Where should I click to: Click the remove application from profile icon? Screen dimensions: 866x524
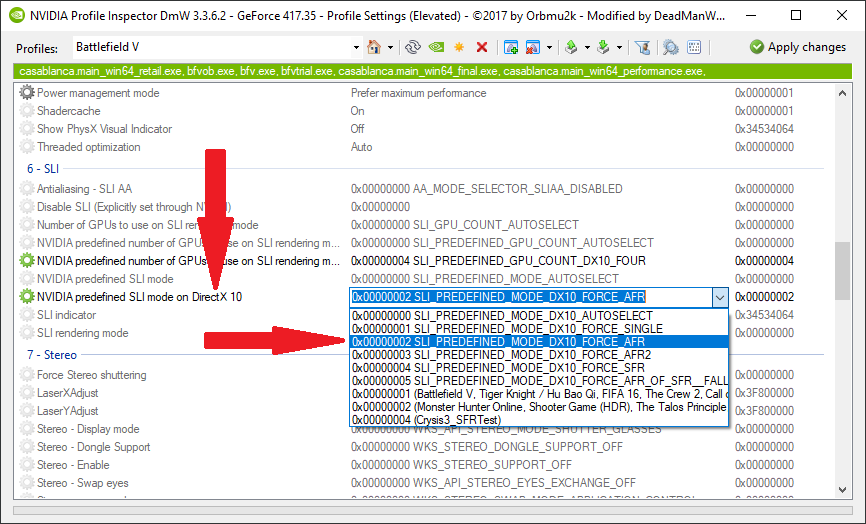click(x=532, y=47)
